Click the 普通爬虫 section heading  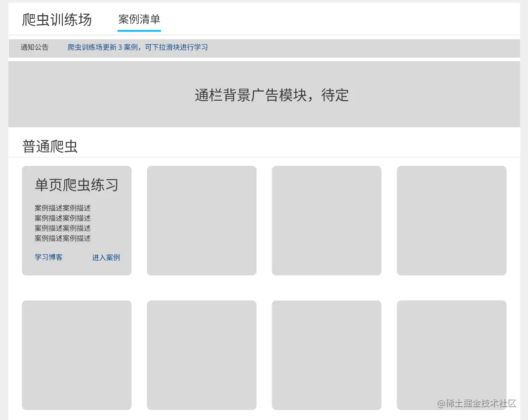[x=49, y=146]
